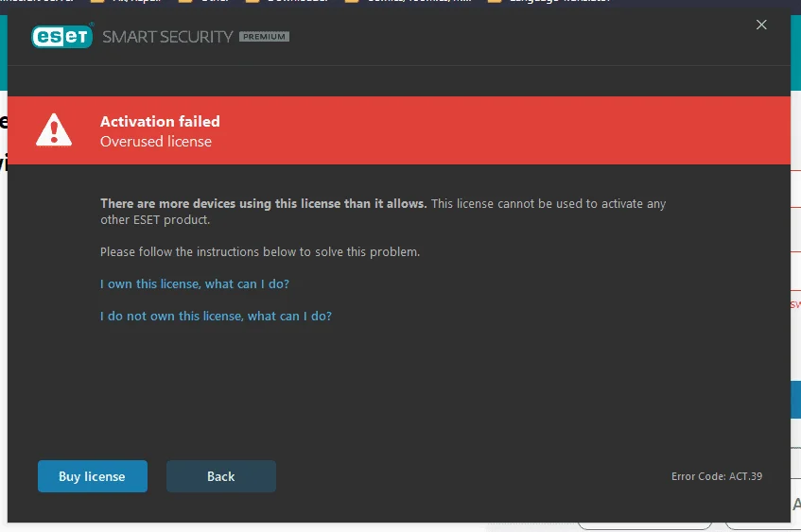Click the Buy license button
The image size is (801, 532).
click(x=93, y=476)
